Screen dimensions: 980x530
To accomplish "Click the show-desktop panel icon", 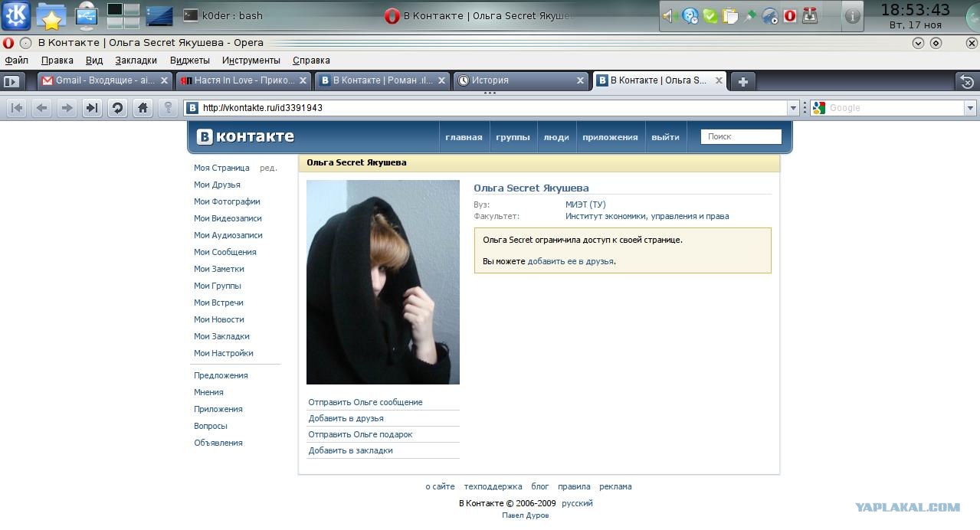I will 159,15.
